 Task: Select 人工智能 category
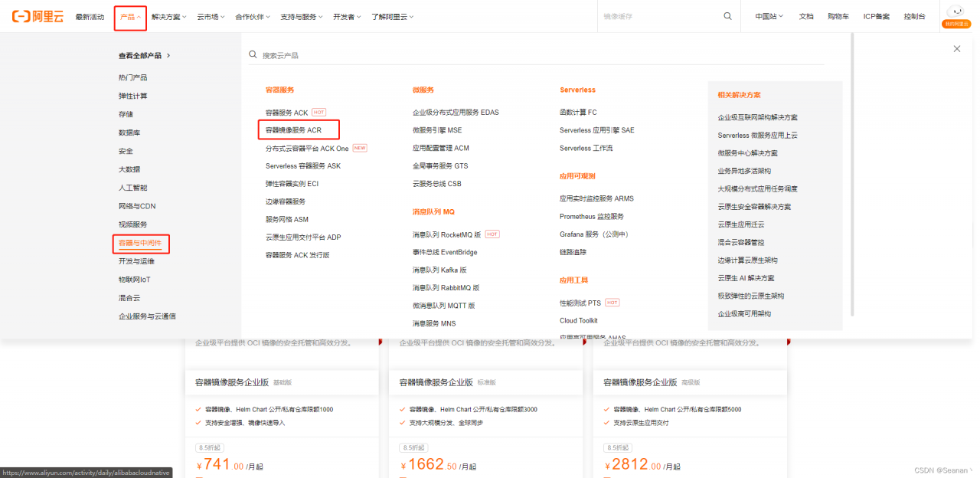click(x=132, y=188)
